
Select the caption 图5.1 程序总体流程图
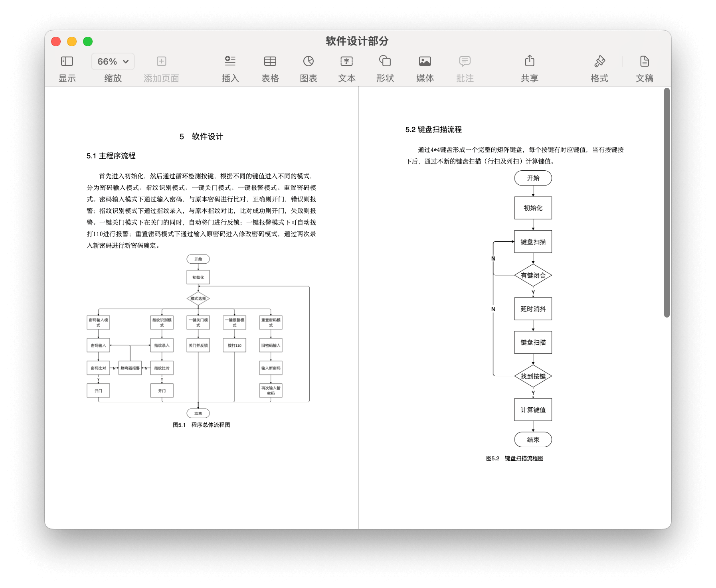[202, 425]
